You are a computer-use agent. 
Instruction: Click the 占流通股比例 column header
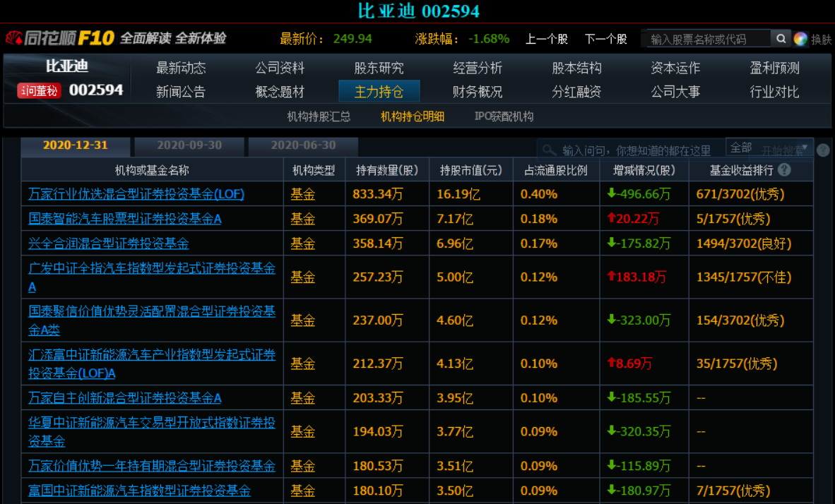point(555,170)
